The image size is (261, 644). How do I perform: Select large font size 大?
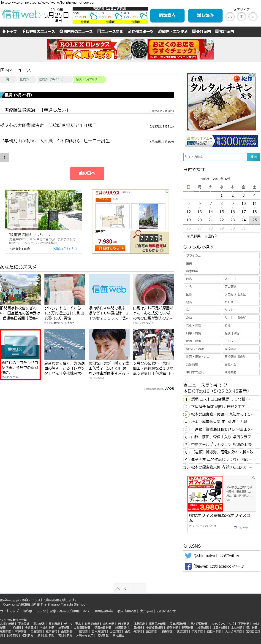(253, 17)
